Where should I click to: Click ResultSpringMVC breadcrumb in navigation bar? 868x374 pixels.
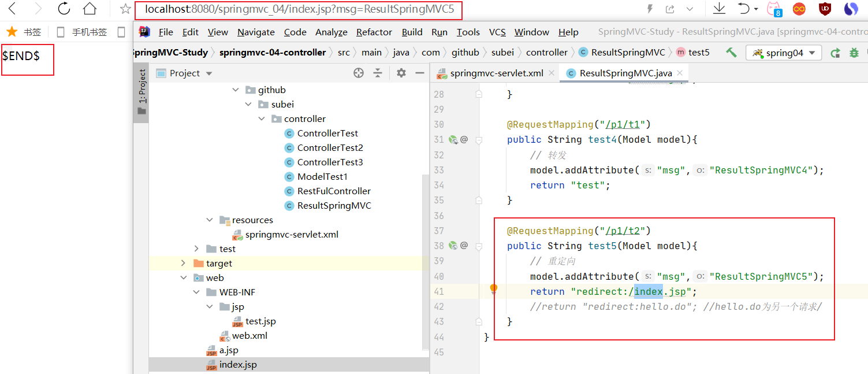tap(628, 53)
